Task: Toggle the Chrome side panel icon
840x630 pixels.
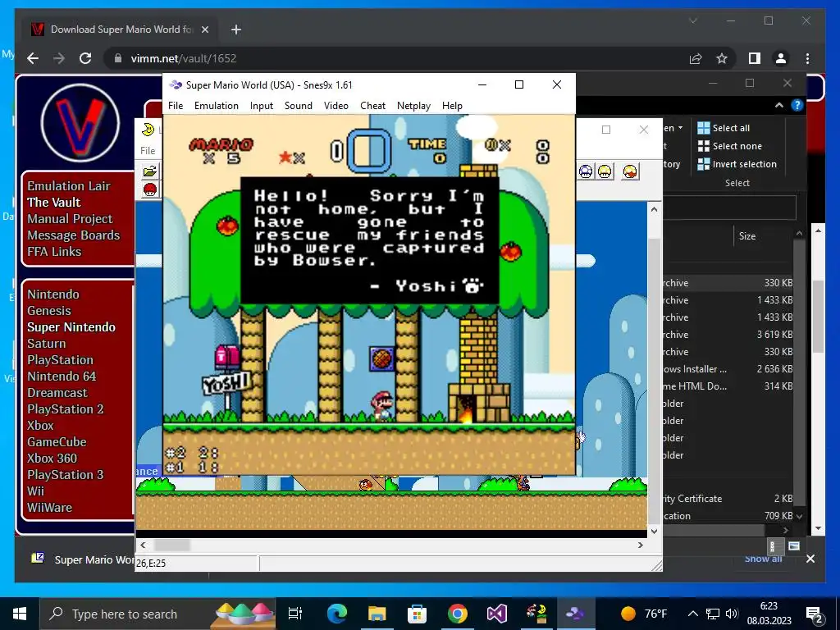Action: (x=755, y=58)
